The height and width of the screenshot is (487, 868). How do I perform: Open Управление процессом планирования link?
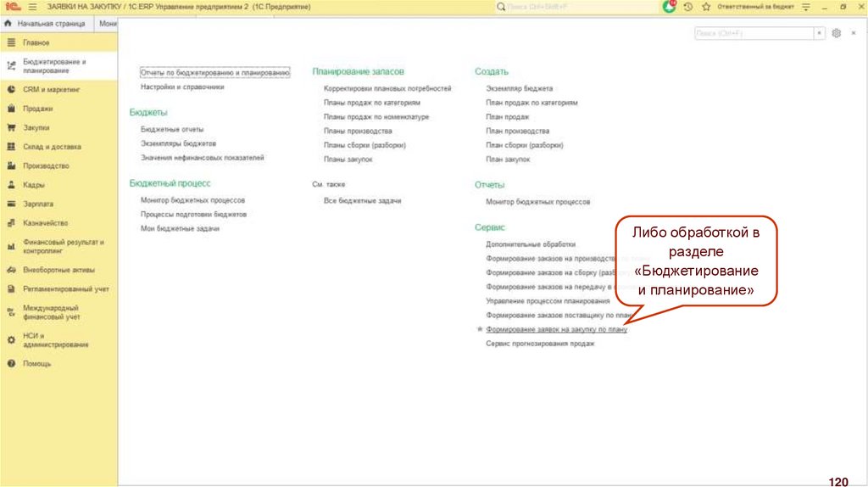(x=548, y=301)
